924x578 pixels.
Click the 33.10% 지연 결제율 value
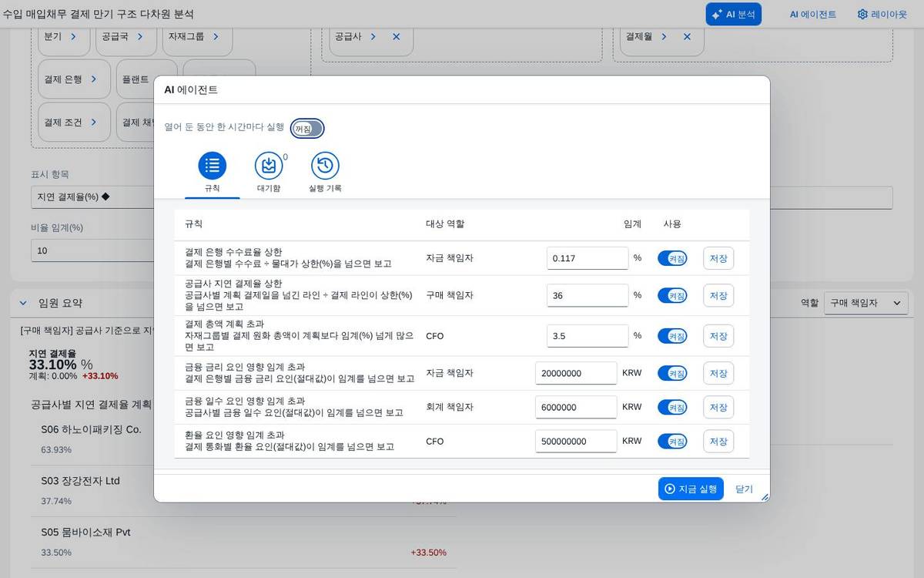(x=53, y=365)
